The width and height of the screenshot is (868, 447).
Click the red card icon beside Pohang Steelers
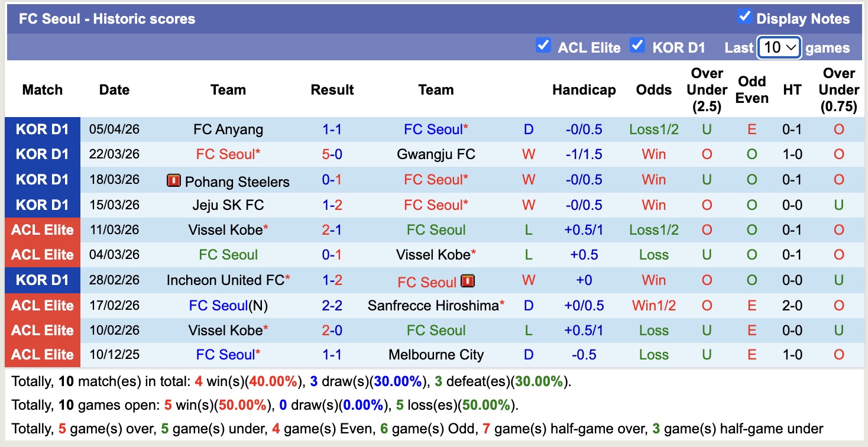[x=174, y=180]
